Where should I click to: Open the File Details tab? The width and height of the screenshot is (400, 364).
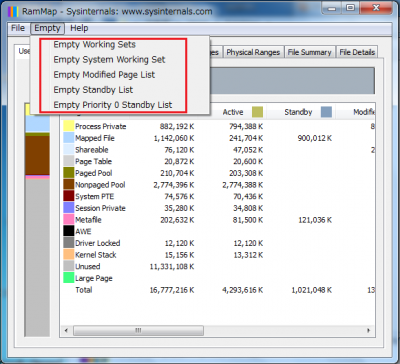(357, 52)
